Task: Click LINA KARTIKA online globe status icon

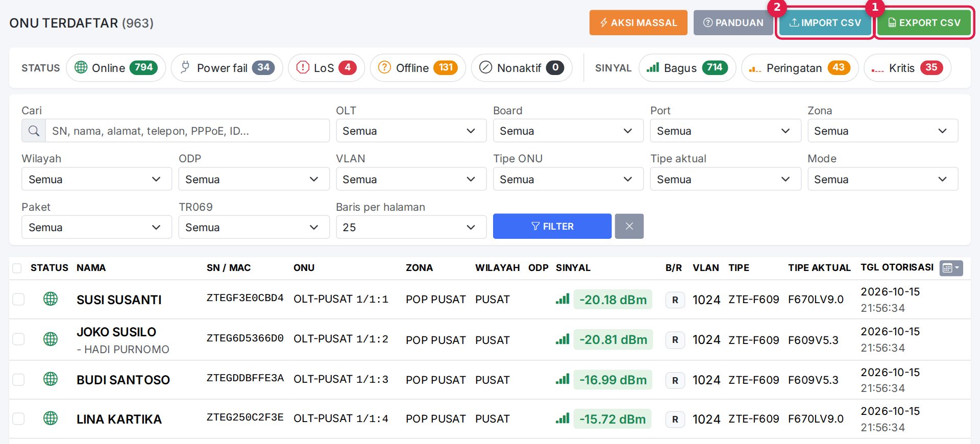Action: 51,418
